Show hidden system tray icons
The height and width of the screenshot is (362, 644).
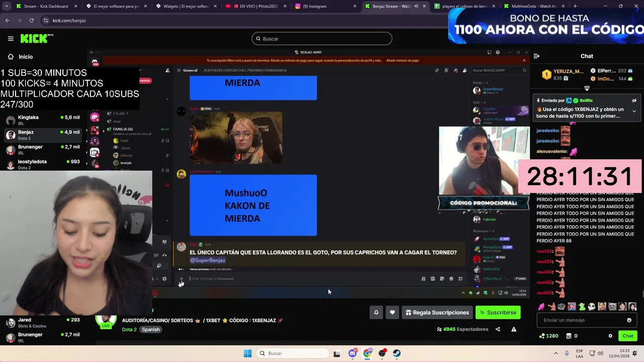coord(556,353)
